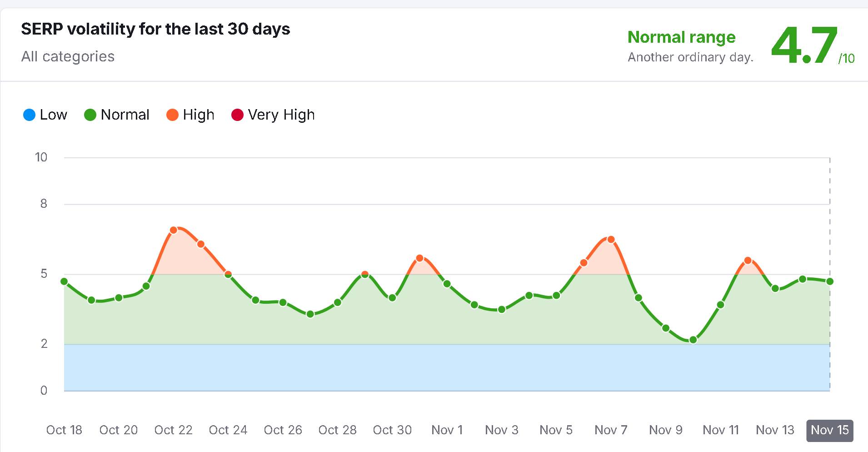Click the blue Low legend dot
The image size is (868, 452).
point(29,115)
